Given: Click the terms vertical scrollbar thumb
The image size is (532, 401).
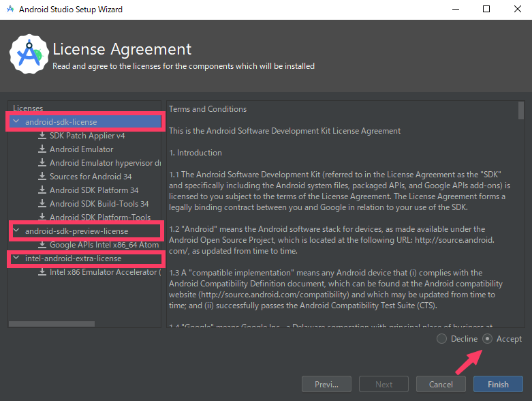Looking at the screenshot, I should point(521,110).
